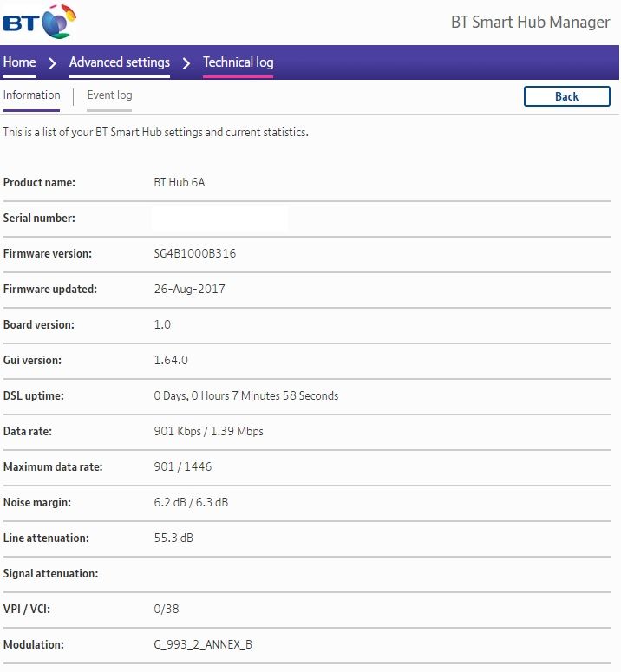Select data rate 901 Kbps / 1.39 Mbps

pos(209,431)
